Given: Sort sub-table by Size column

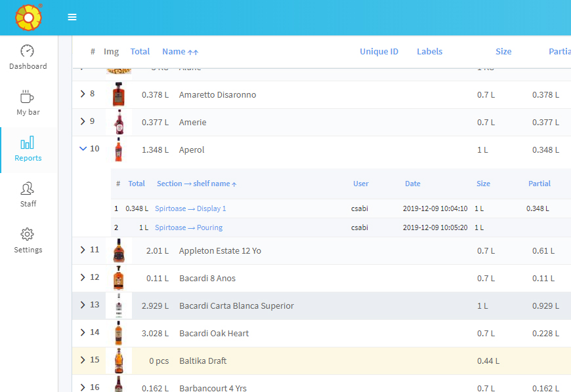Looking at the screenshot, I should click(483, 184).
